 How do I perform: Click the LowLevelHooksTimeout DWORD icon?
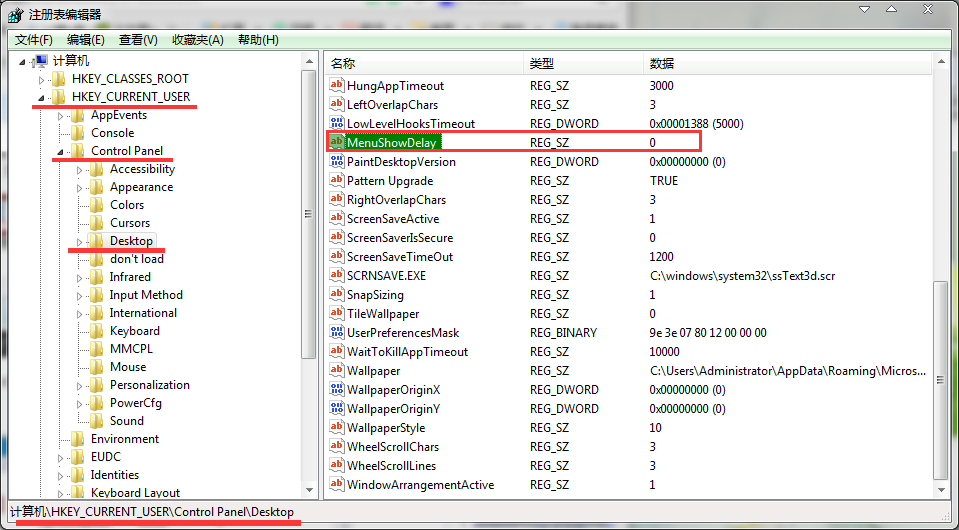337,124
